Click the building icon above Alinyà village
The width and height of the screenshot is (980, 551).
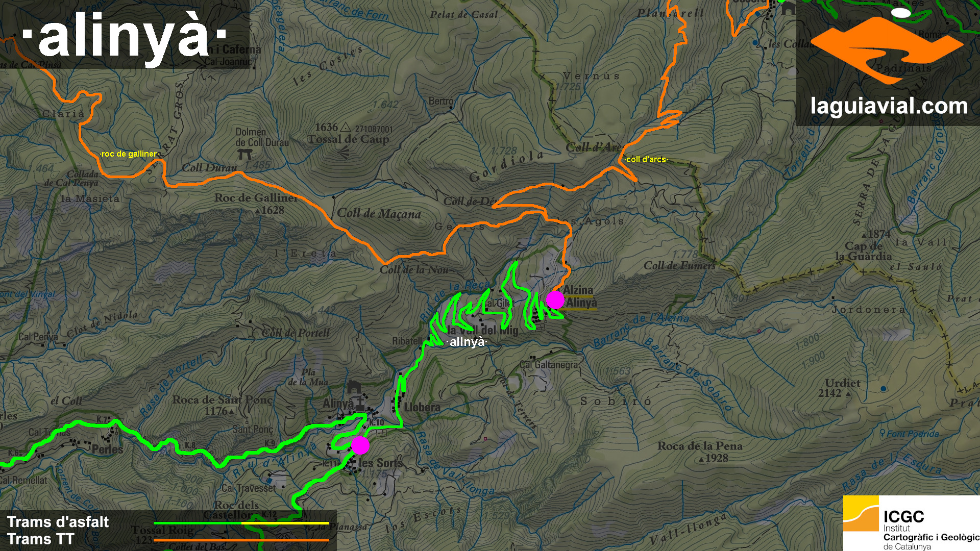(354, 387)
